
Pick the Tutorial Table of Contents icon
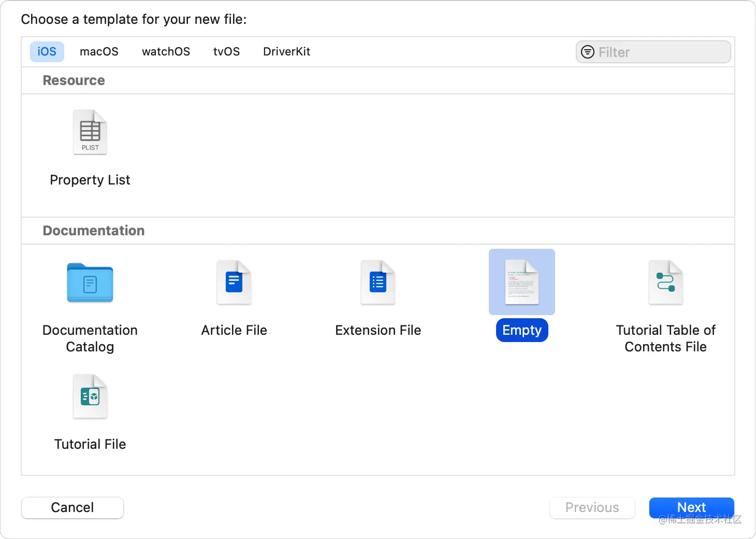666,282
